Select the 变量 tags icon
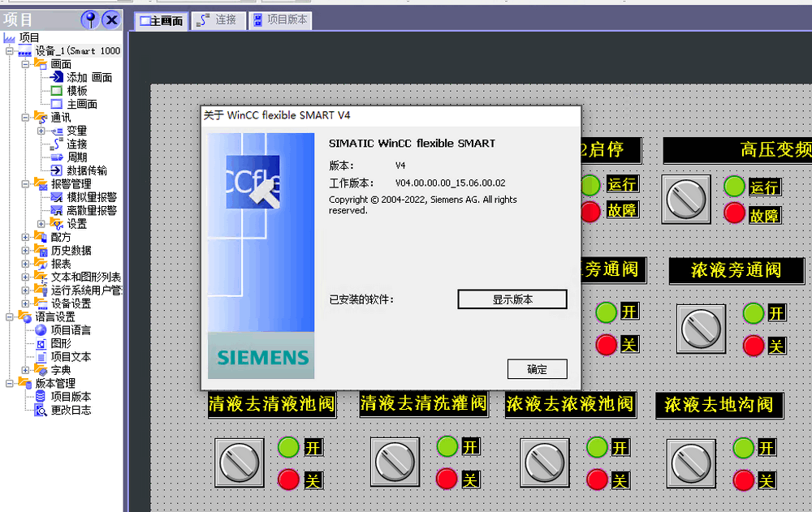This screenshot has height=512, width=812. [x=57, y=131]
